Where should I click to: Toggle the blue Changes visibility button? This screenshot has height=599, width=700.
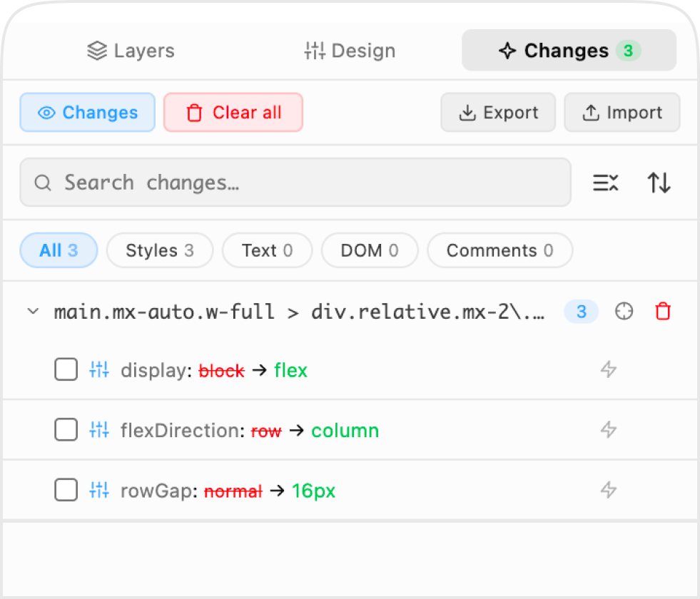88,113
